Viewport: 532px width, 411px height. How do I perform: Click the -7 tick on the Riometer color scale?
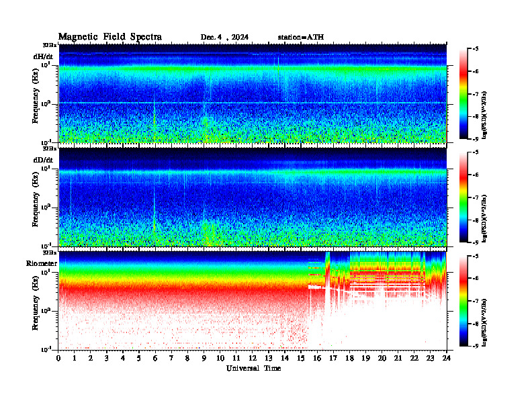476,301
